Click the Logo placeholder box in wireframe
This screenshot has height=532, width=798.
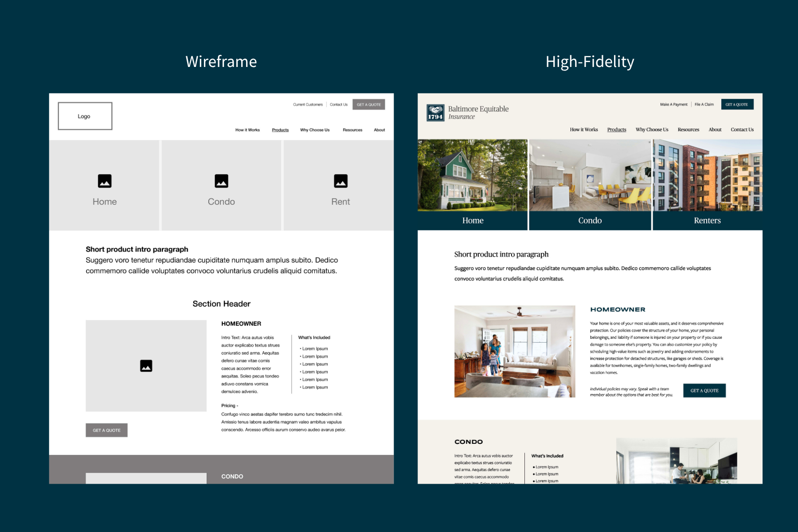85,116
